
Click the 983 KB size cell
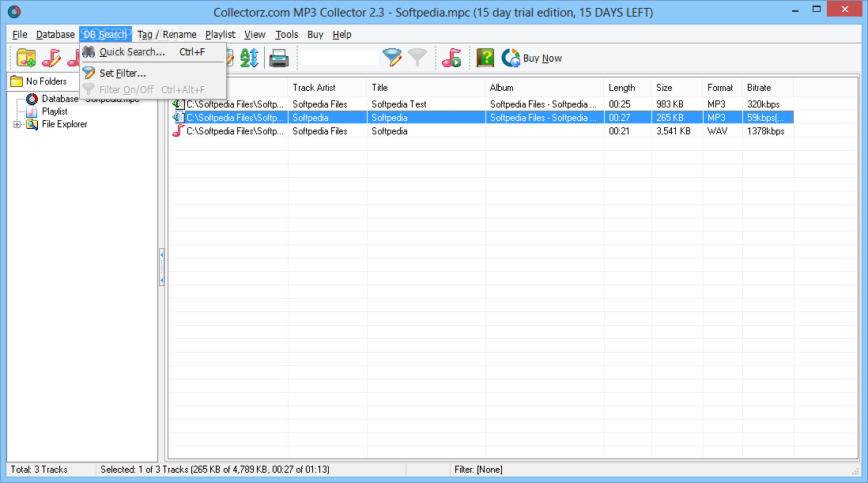670,104
